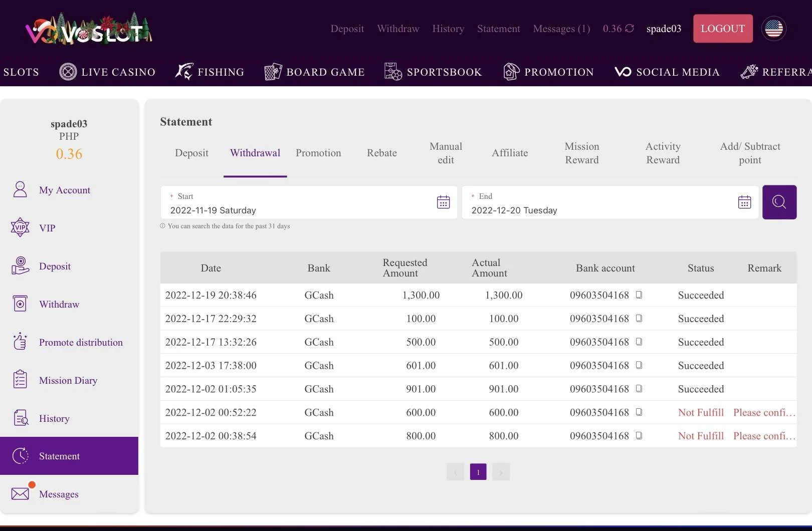The width and height of the screenshot is (812, 531).
Task: Copy bank account for 2022-12-02 00:52:22 row
Action: point(639,412)
